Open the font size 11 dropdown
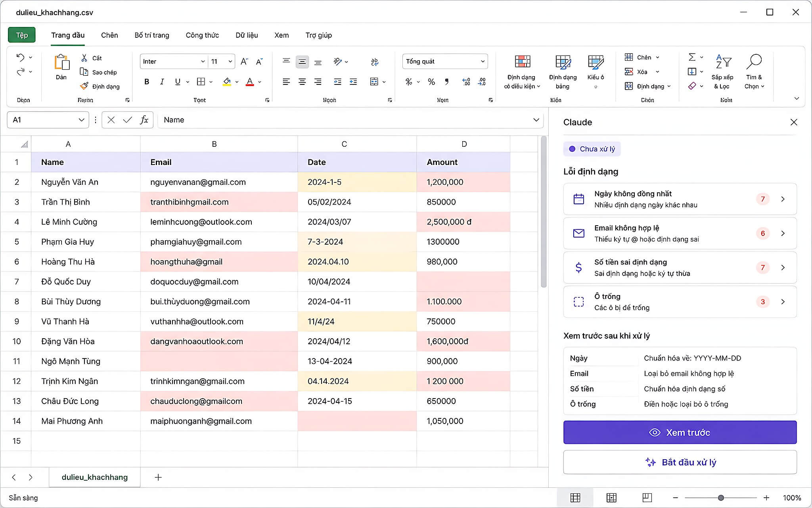Viewport: 812px width, 508px height. coord(222,61)
